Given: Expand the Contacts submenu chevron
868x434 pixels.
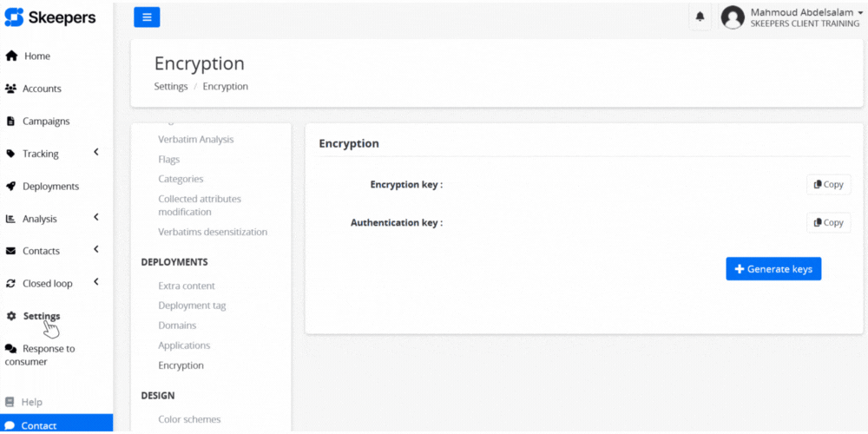Looking at the screenshot, I should point(96,250).
